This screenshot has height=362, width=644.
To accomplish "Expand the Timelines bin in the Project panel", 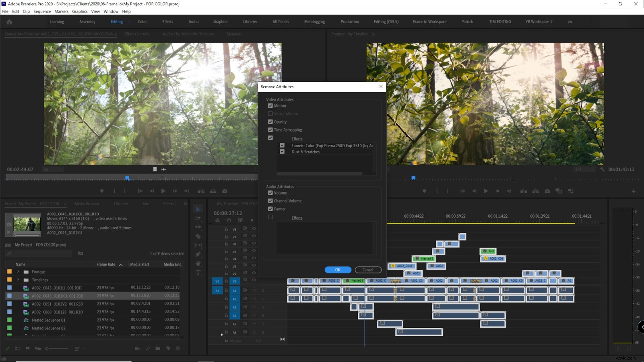I will pyautogui.click(x=18, y=280).
